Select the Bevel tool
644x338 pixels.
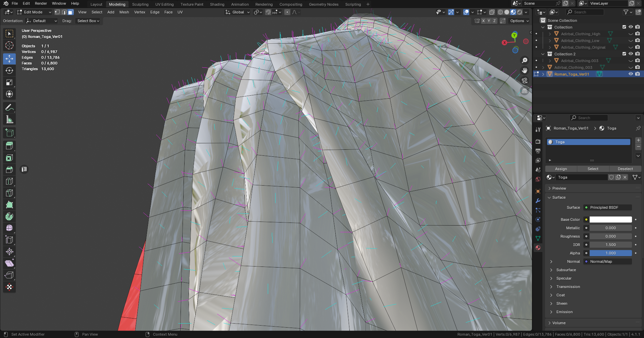coord(9,170)
